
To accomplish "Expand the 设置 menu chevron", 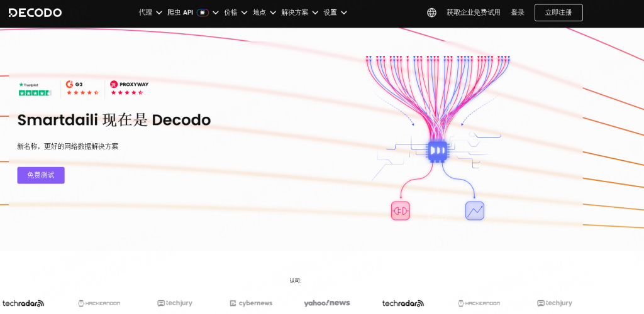I will (x=344, y=13).
